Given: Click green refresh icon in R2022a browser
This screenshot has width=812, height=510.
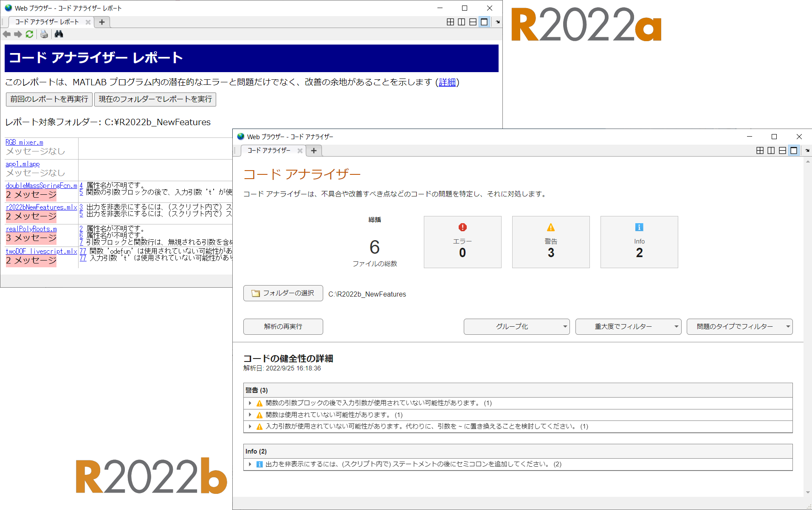Looking at the screenshot, I should (29, 34).
